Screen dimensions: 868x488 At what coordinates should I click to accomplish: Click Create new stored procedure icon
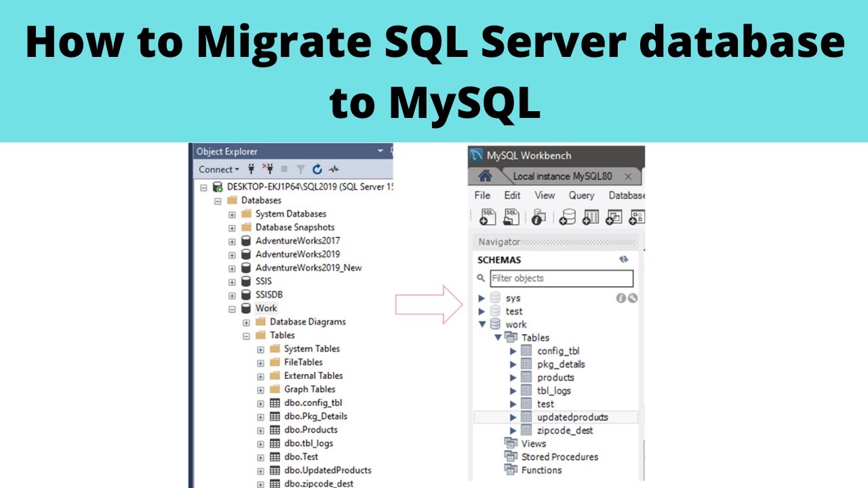[x=637, y=217]
